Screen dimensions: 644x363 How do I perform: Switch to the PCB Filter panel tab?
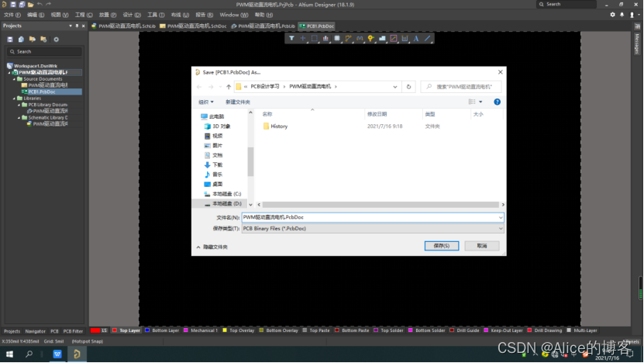point(73,331)
